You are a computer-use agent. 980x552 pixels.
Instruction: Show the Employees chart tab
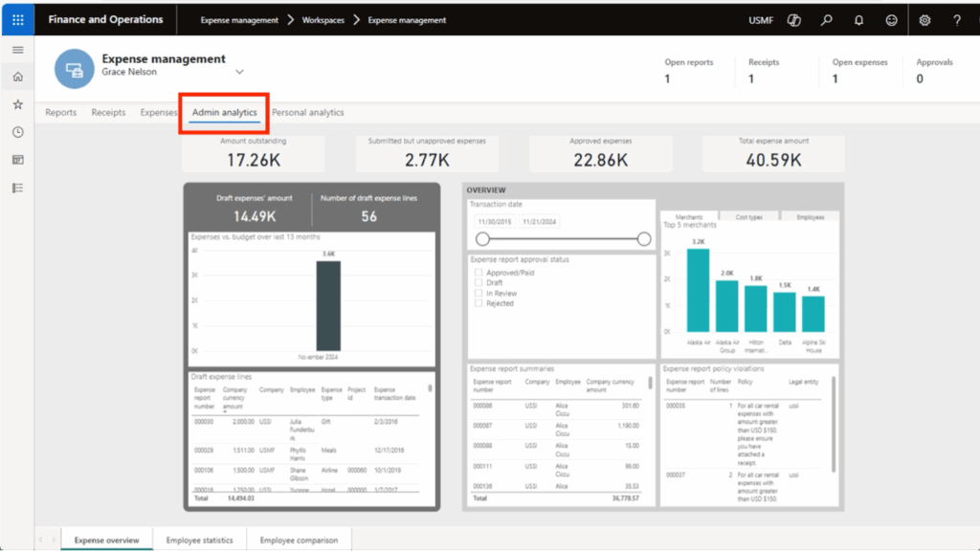pyautogui.click(x=810, y=216)
